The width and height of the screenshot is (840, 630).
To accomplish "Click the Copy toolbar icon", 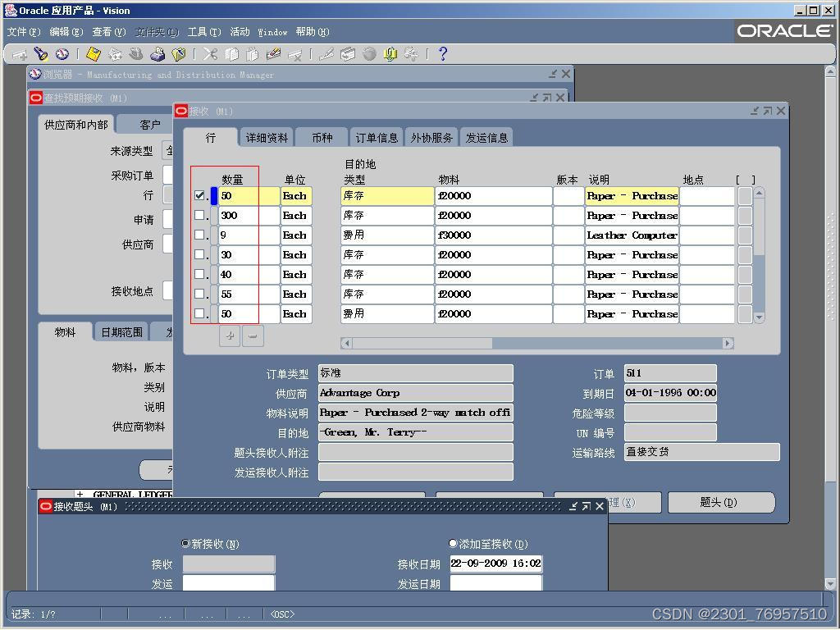I will (231, 54).
